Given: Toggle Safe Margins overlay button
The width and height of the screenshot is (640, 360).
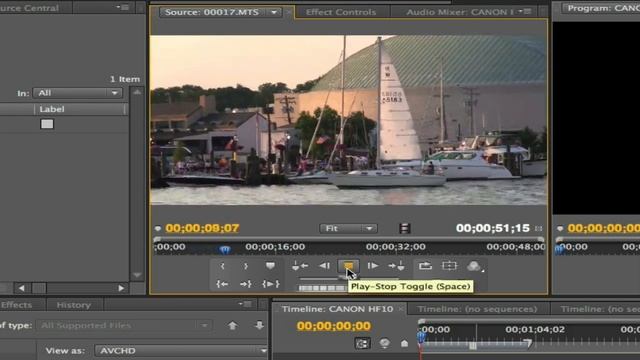Looking at the screenshot, I should (449, 266).
